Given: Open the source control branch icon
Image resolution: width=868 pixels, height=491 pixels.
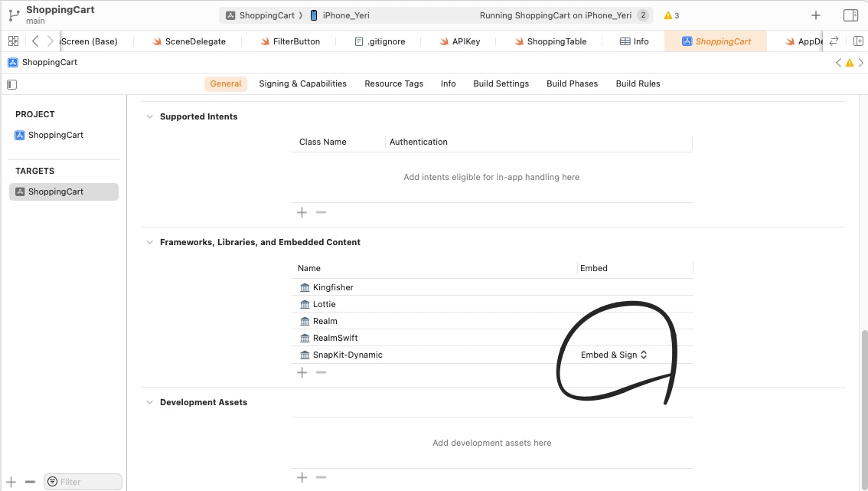Looking at the screenshot, I should [14, 15].
